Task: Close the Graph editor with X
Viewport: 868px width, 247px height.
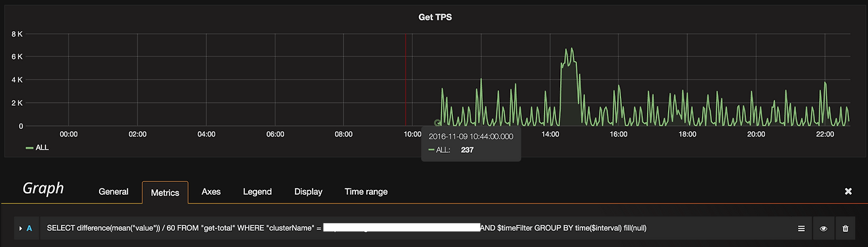Action: coord(848,191)
